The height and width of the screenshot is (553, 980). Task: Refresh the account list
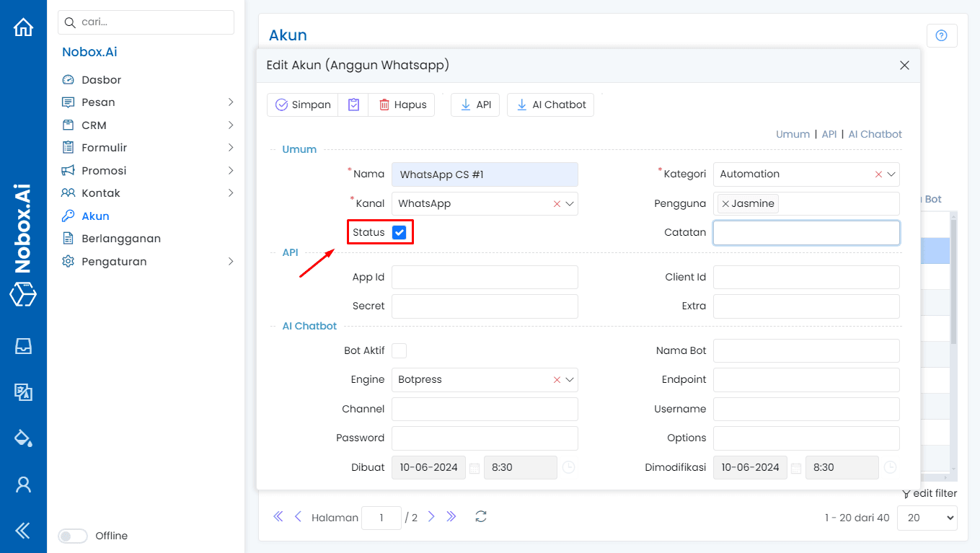481,517
